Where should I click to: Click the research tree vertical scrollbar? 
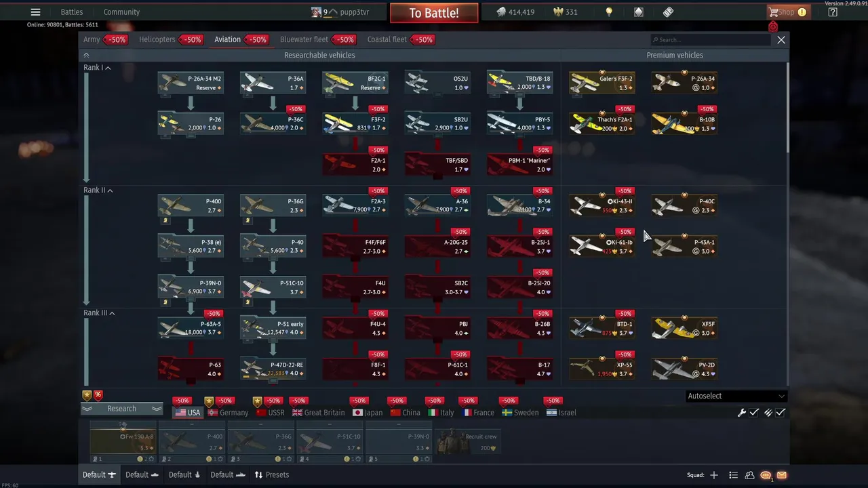(787, 108)
